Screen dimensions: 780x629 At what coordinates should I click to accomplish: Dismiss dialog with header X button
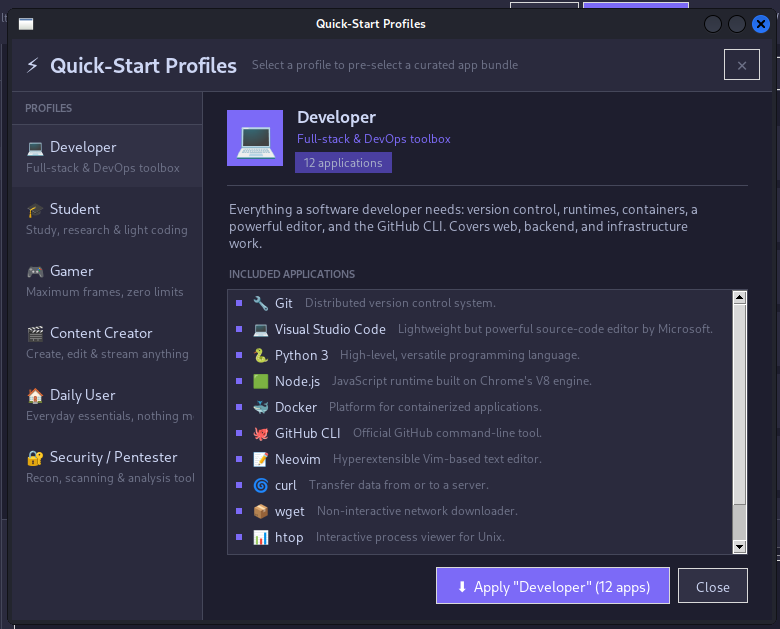tap(742, 65)
